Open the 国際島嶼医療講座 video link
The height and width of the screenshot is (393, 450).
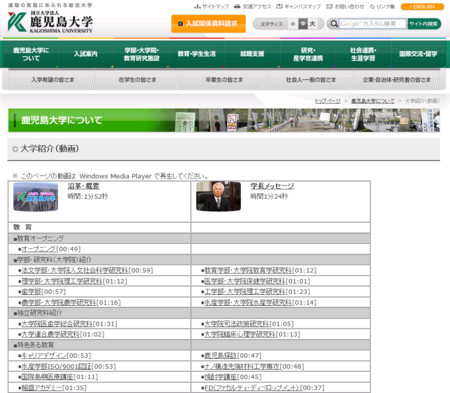coord(47,377)
